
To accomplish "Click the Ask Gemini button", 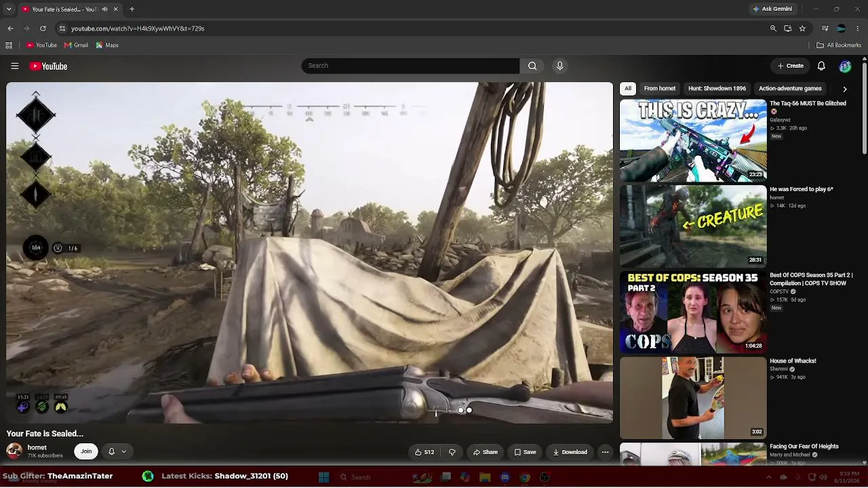I will point(772,9).
